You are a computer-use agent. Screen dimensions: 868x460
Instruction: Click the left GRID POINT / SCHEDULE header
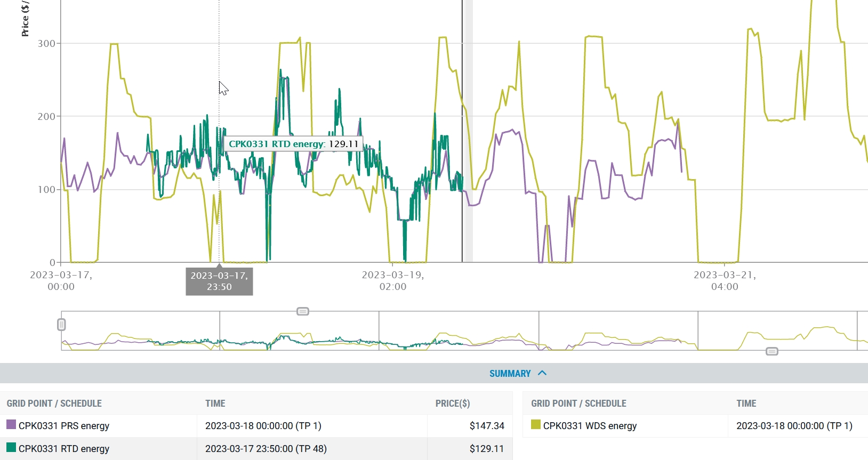click(54, 403)
